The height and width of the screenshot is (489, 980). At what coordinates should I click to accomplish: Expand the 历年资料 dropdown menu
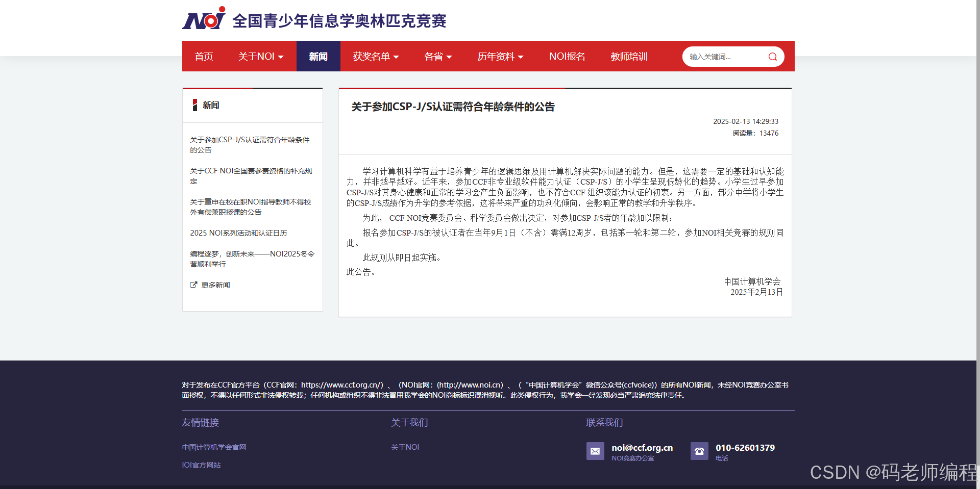coord(500,57)
